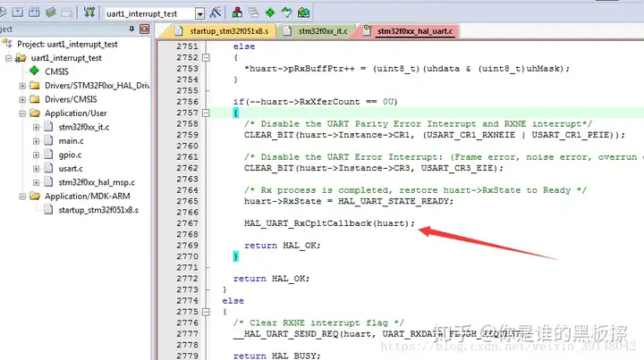Select usart.c in project tree
Viewport: 644px width, 360px height.
tap(71, 169)
